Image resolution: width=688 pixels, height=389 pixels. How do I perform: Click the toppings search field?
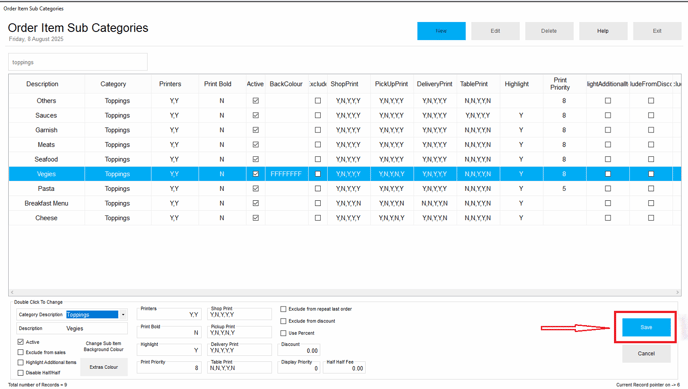(x=78, y=62)
